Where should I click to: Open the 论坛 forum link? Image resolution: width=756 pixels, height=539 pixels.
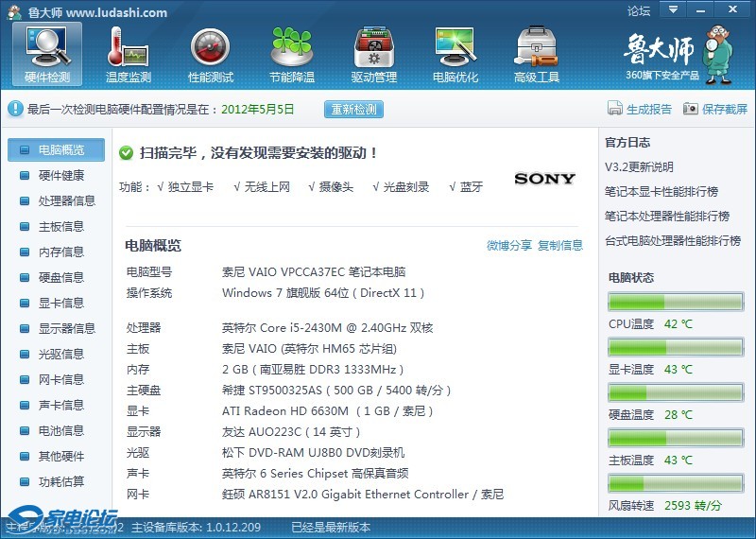(639, 10)
